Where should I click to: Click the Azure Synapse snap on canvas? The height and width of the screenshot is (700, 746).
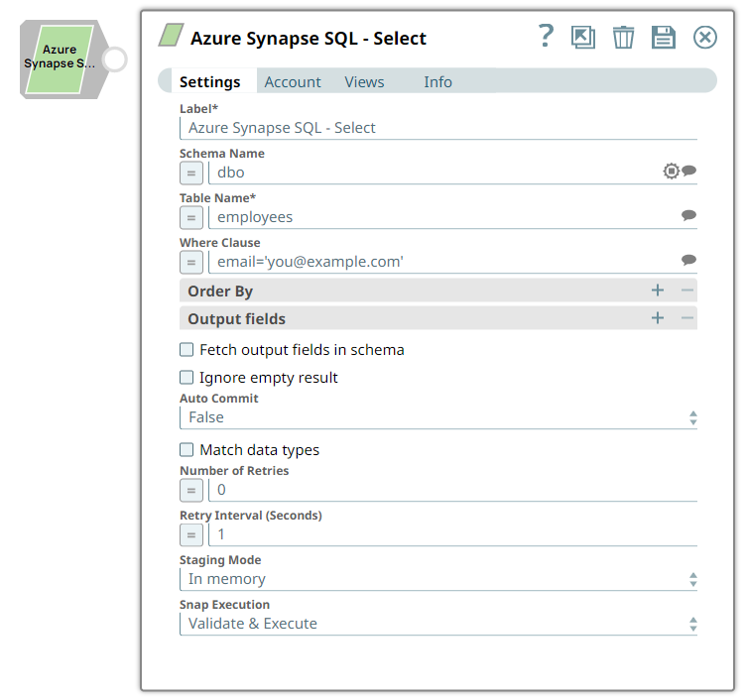coord(60,59)
